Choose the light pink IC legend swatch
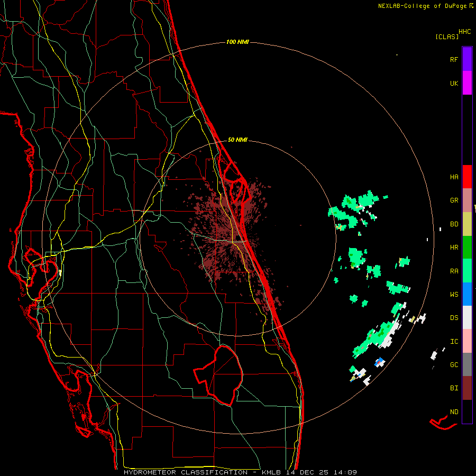The image size is (476, 476). coord(467,341)
